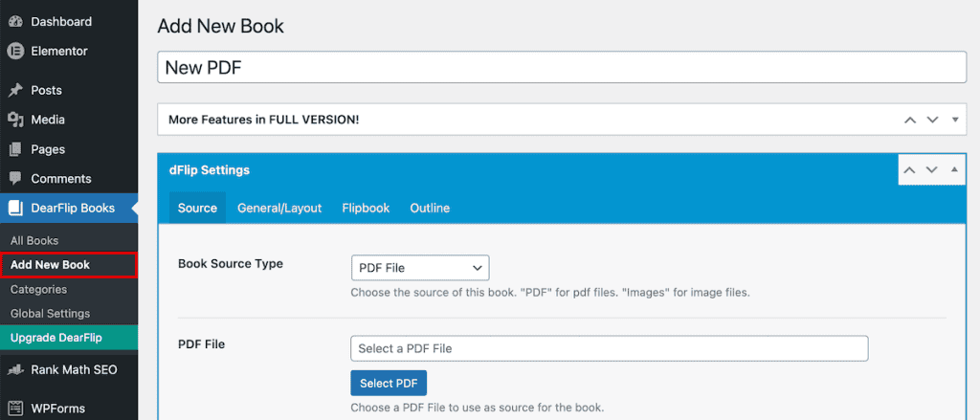Image resolution: width=980 pixels, height=420 pixels.
Task: Click the PDF File label
Action: point(201,343)
